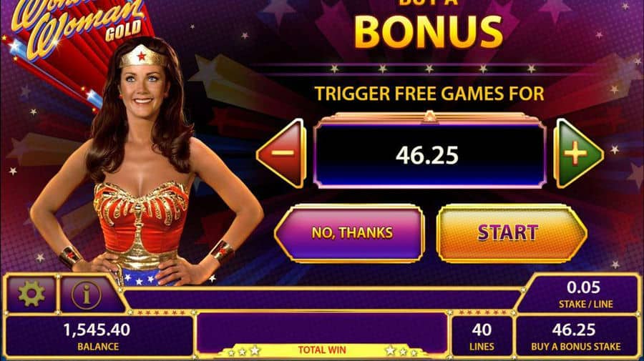
Task: Click the START button
Action: point(512,233)
